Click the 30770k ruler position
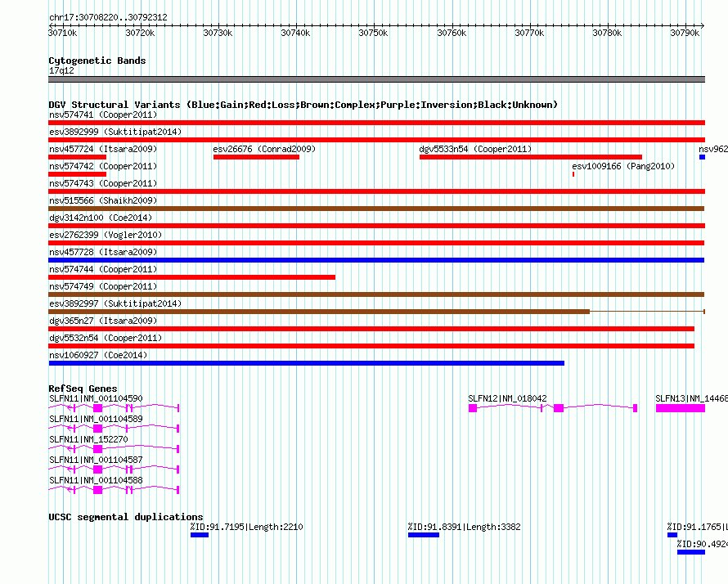 coord(529,33)
